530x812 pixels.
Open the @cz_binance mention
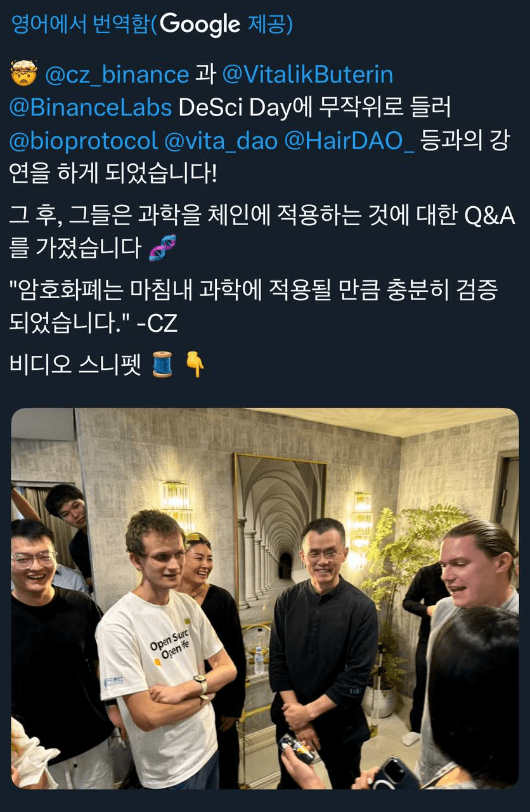[x=117, y=75]
